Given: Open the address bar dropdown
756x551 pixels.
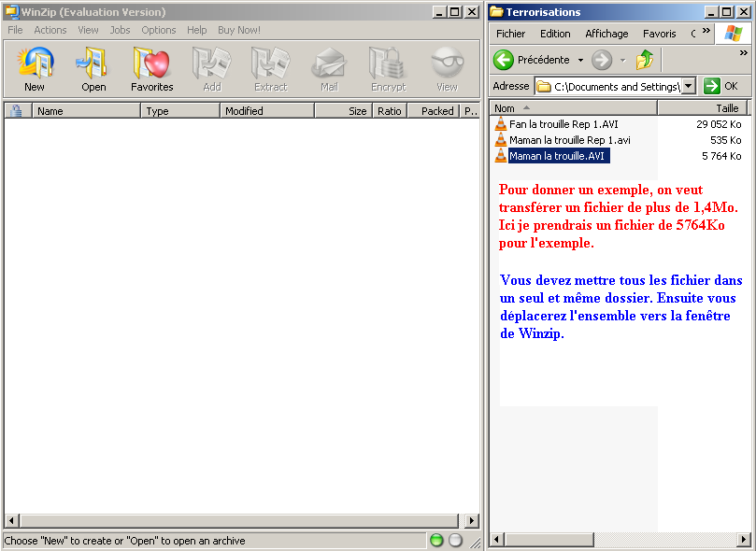Looking at the screenshot, I should coord(689,86).
